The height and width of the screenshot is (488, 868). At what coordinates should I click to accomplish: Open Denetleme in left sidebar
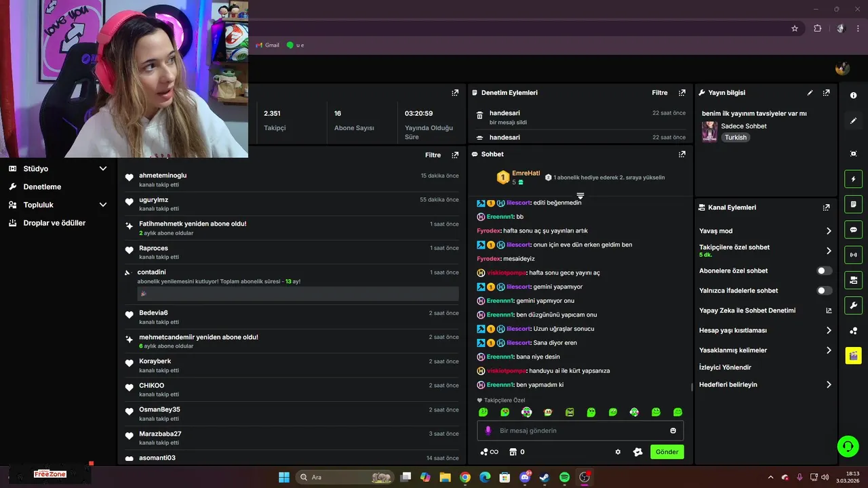[42, 186]
